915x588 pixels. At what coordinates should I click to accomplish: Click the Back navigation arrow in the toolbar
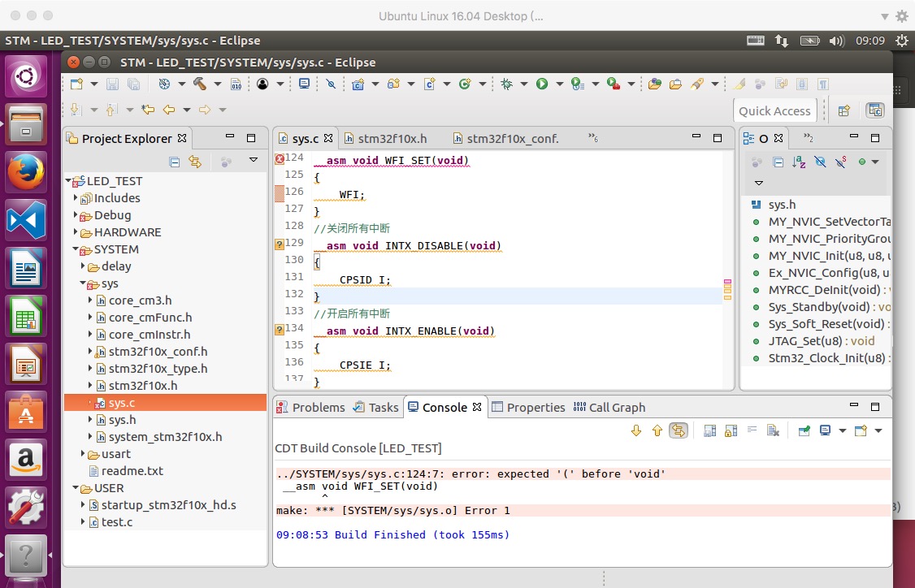(x=169, y=110)
